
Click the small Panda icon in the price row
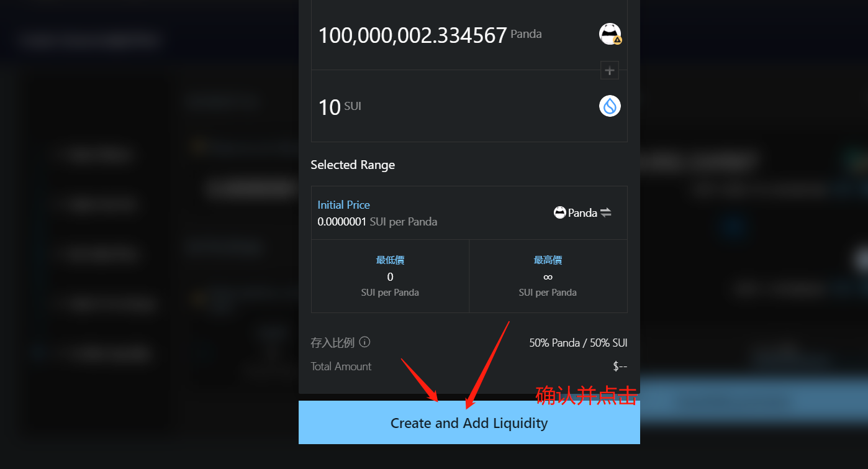pos(559,212)
